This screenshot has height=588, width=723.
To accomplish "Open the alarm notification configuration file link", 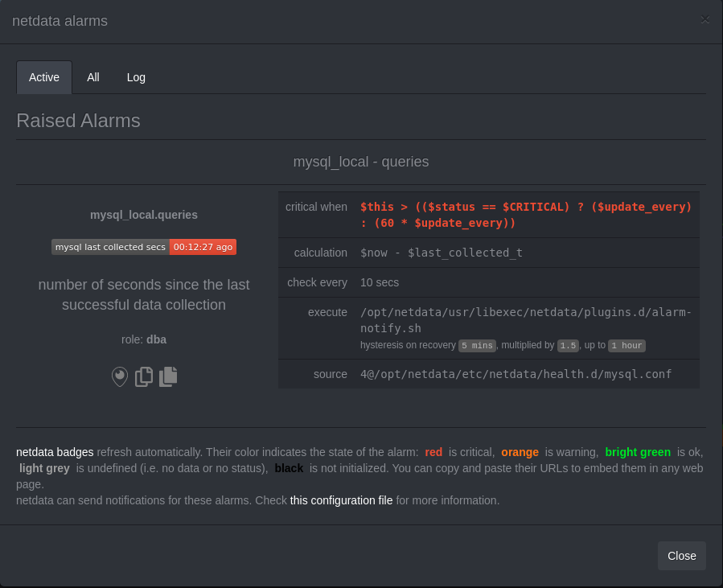I will 341,500.
